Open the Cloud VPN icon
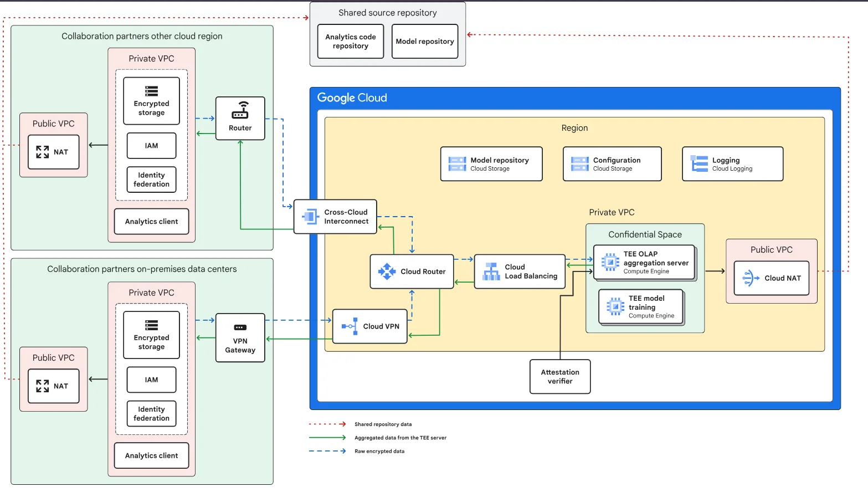Viewport: 868px width, 492px height. pos(350,326)
